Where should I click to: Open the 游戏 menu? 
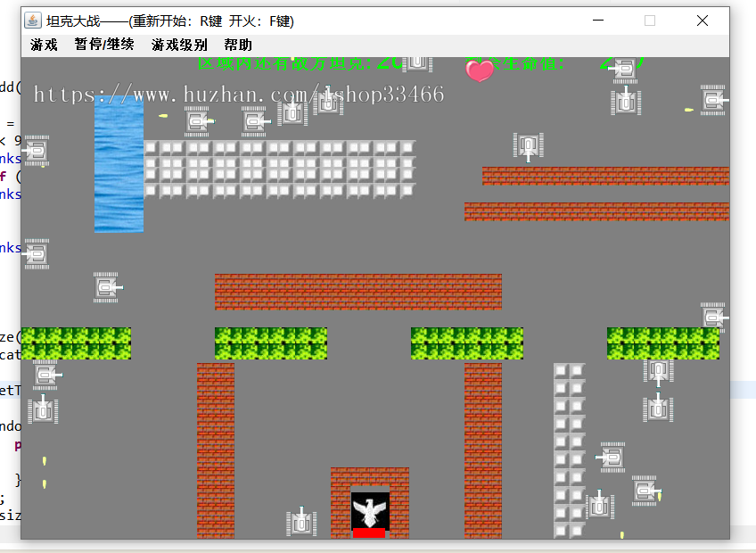tap(44, 45)
